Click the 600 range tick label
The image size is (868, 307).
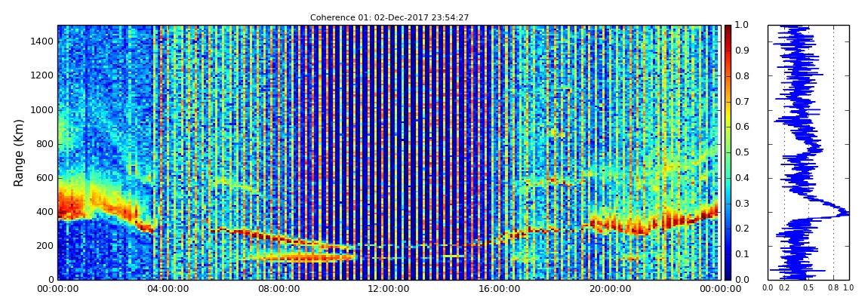tap(45, 177)
